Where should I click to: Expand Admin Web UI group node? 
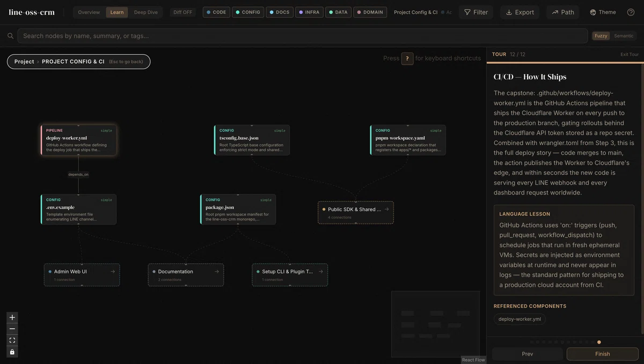click(x=82, y=275)
